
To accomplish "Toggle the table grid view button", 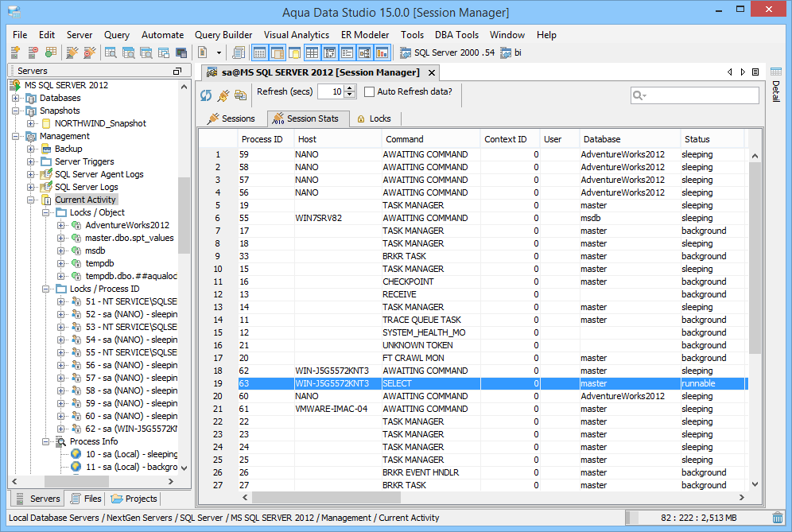I will [x=313, y=52].
